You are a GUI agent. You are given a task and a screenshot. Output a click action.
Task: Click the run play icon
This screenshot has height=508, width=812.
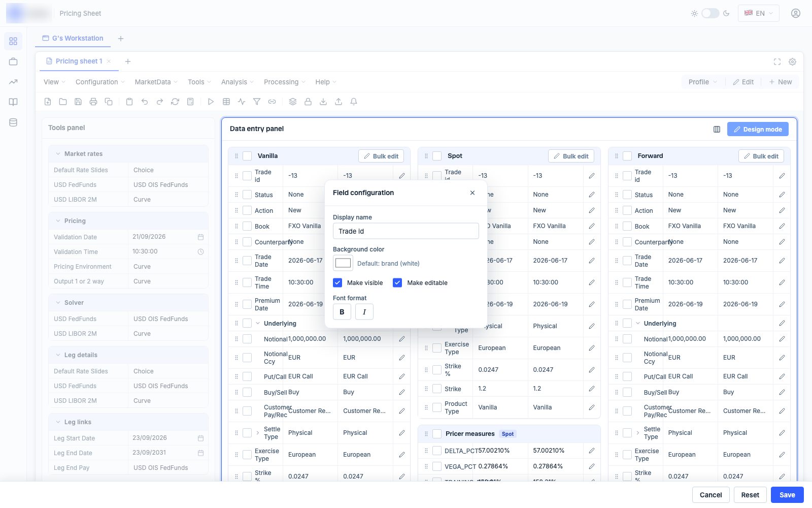pyautogui.click(x=211, y=102)
